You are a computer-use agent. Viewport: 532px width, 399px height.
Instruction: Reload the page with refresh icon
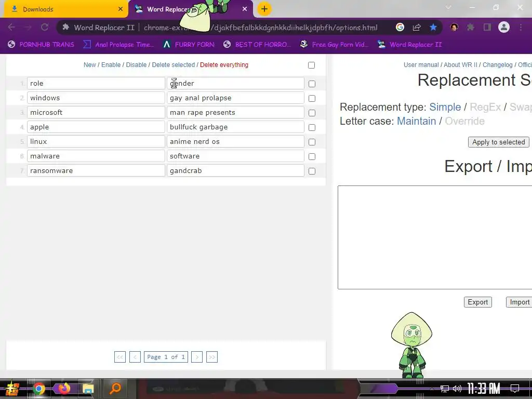coord(45,27)
